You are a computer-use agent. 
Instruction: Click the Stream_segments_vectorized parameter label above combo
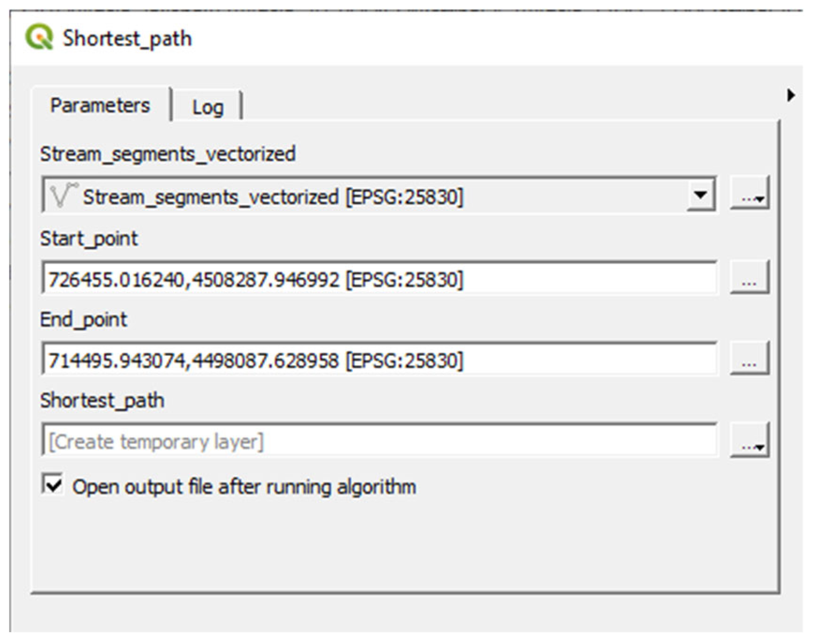click(x=168, y=154)
